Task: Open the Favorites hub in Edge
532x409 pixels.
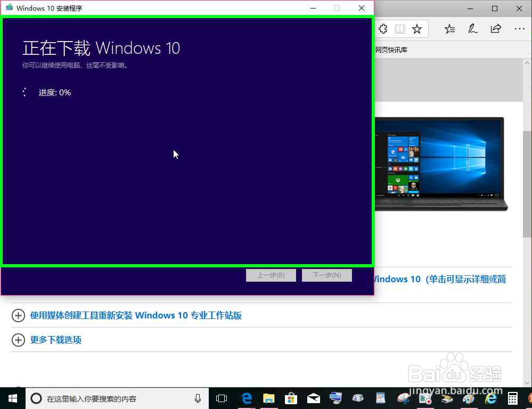Action: click(x=449, y=29)
